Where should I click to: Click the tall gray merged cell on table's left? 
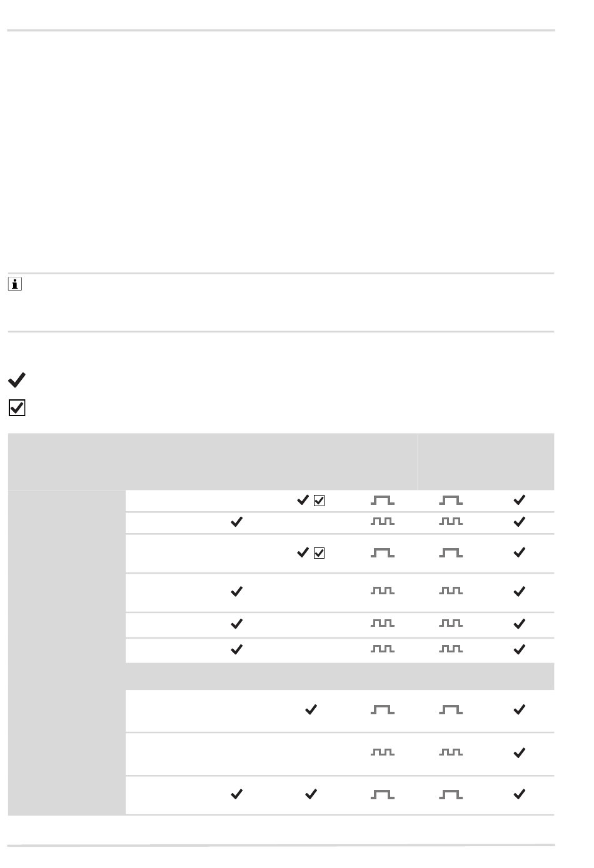[66, 652]
